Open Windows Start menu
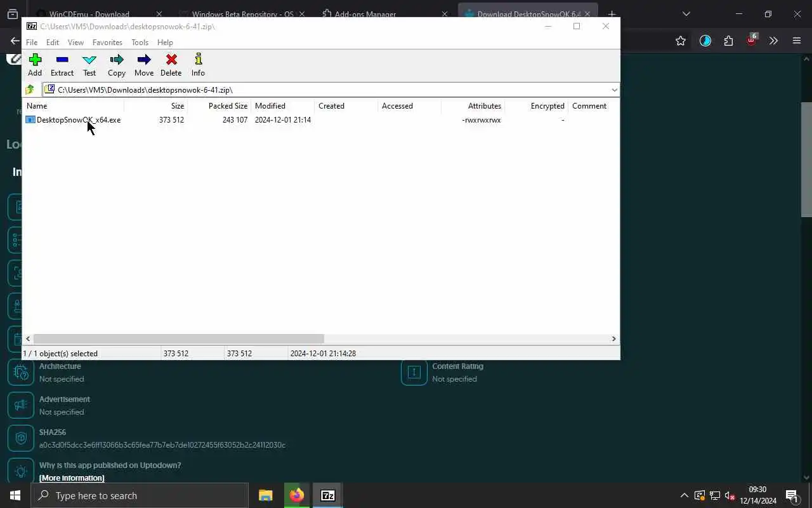This screenshot has width=812, height=508. [x=15, y=495]
